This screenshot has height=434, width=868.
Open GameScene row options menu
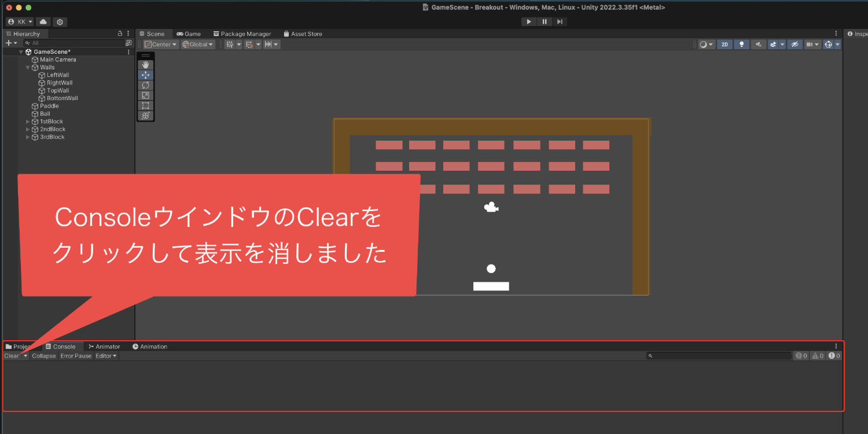tap(128, 52)
